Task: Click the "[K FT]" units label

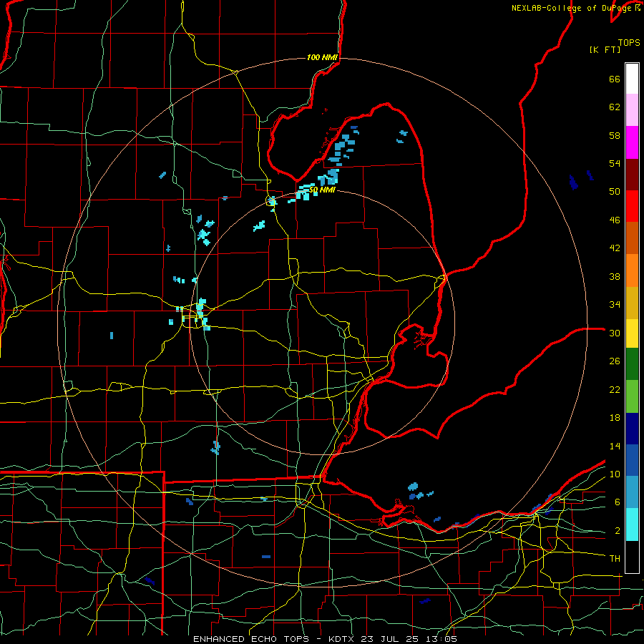Action: (605, 49)
